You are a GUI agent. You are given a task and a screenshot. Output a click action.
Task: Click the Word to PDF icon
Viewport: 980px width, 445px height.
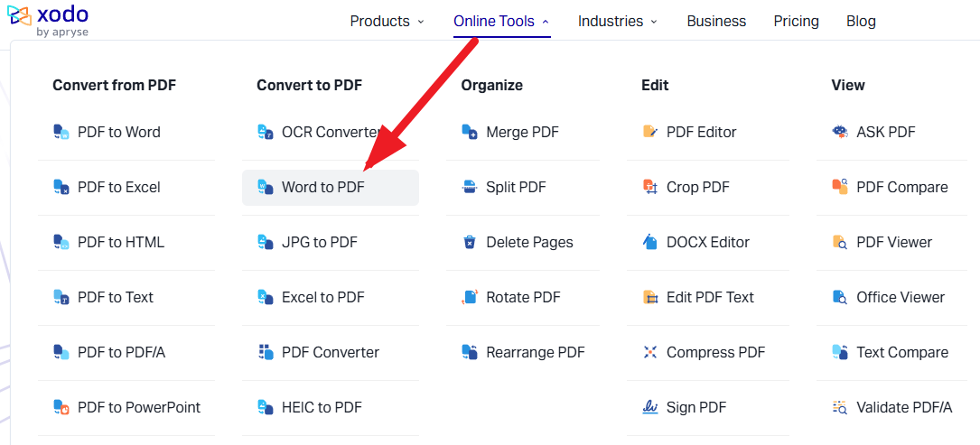tap(266, 187)
